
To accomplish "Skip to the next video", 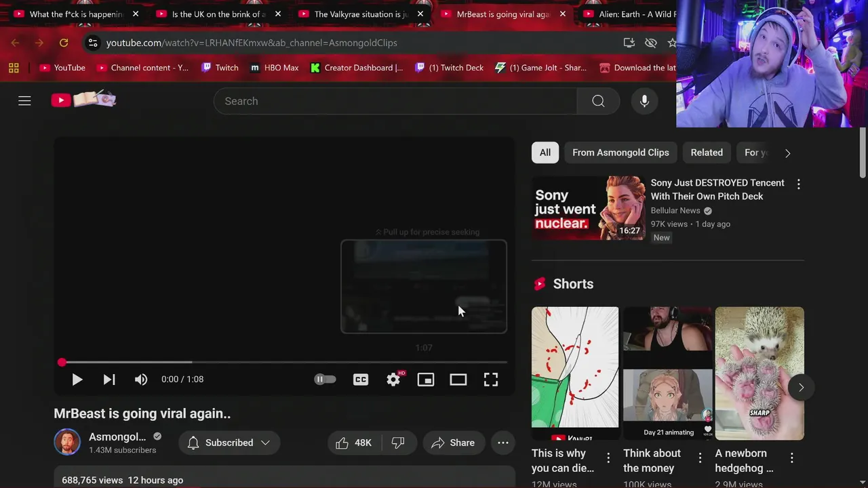I will pyautogui.click(x=109, y=380).
